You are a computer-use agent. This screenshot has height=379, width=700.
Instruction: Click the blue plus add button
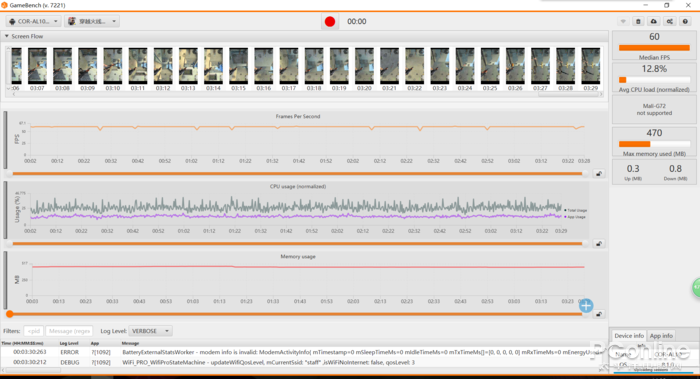point(586,306)
